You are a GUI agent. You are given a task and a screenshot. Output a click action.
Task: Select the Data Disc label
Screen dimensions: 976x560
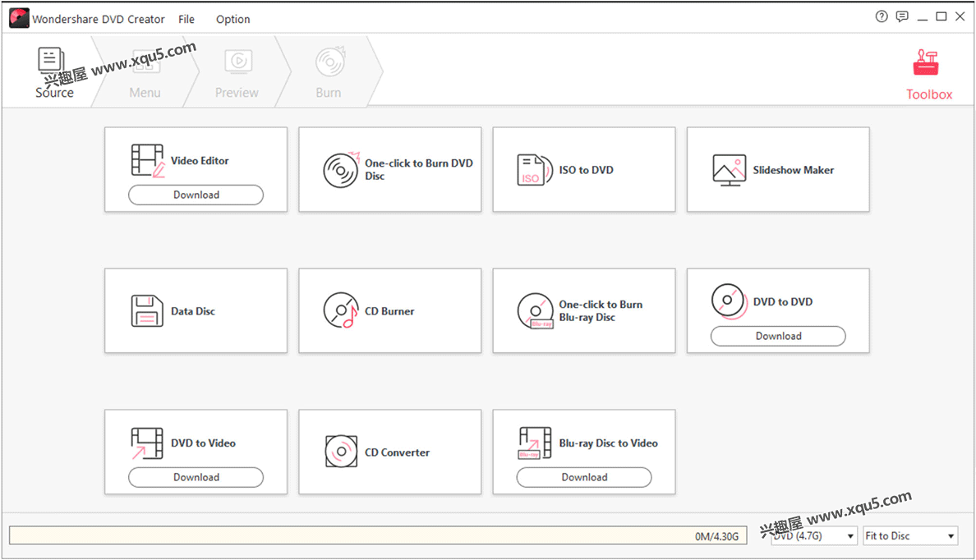tap(193, 311)
